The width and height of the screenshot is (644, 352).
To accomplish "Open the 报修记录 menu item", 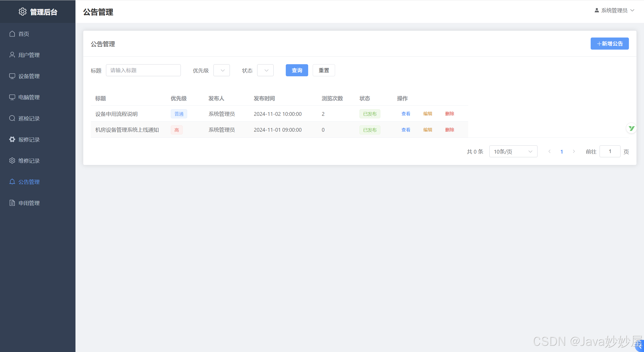I will [x=38, y=139].
